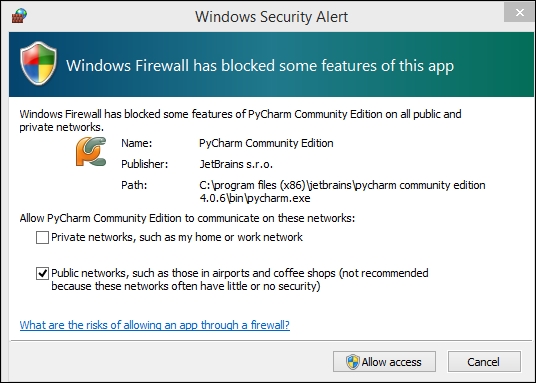Click the blocked features banner heading
This screenshot has height=383, width=536.
tap(260, 65)
